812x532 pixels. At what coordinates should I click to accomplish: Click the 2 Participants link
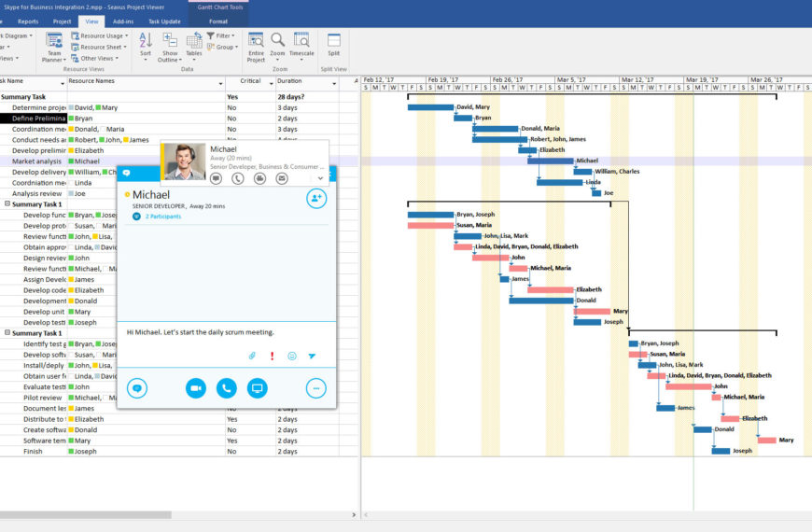point(163,217)
